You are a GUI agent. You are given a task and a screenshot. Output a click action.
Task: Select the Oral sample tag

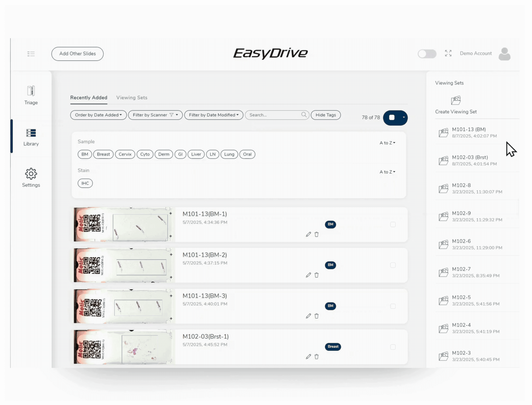coord(247,154)
